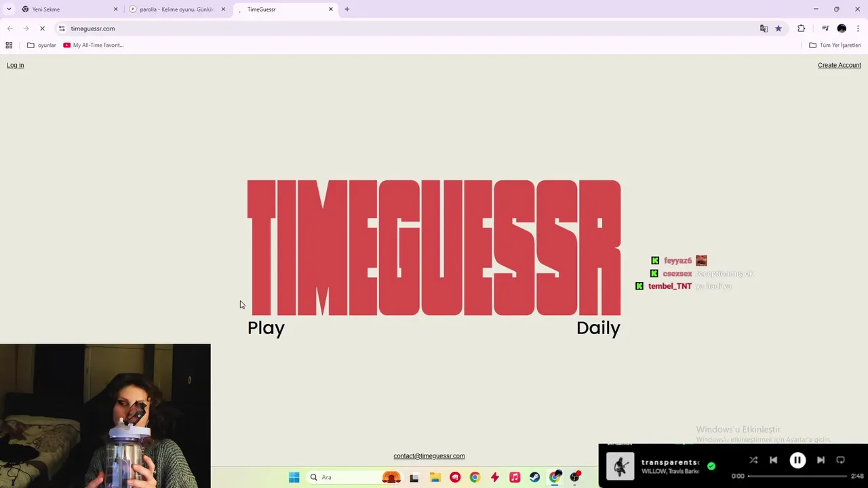Image resolution: width=868 pixels, height=488 pixels.
Task: View site information icon in address bar
Action: 62,28
